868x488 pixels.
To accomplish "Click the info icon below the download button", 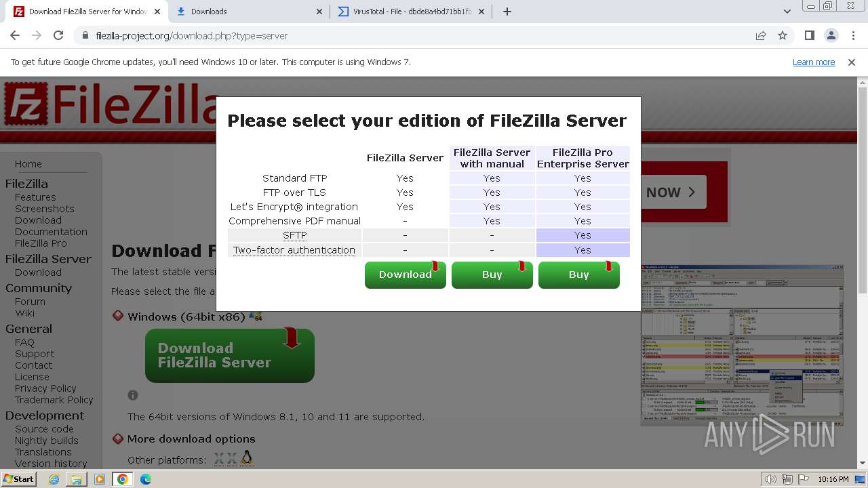I will tap(133, 395).
